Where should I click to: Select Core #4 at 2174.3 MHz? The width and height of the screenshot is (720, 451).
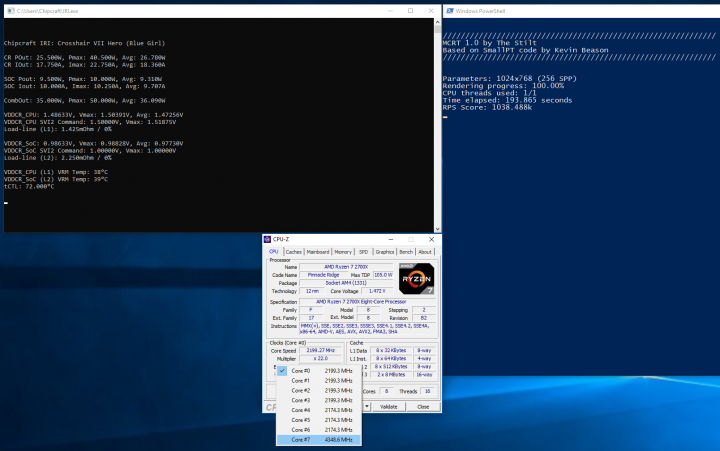point(319,410)
